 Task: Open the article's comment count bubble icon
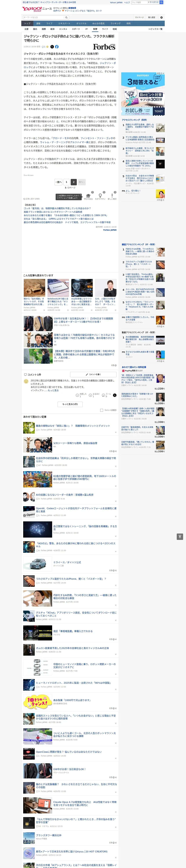[x=44, y=47]
